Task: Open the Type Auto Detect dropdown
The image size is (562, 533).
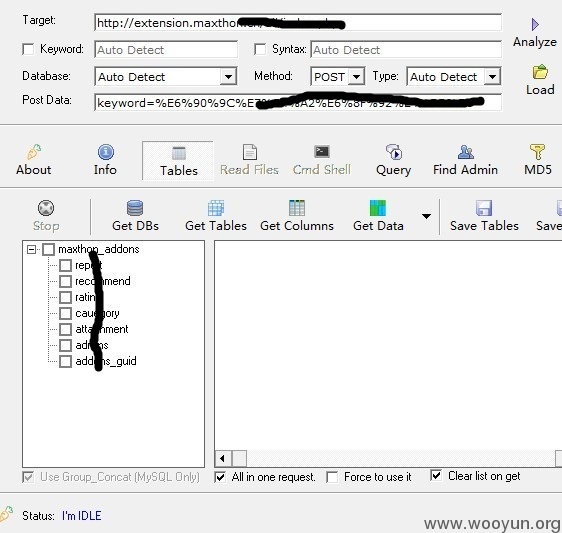Action: pos(492,77)
